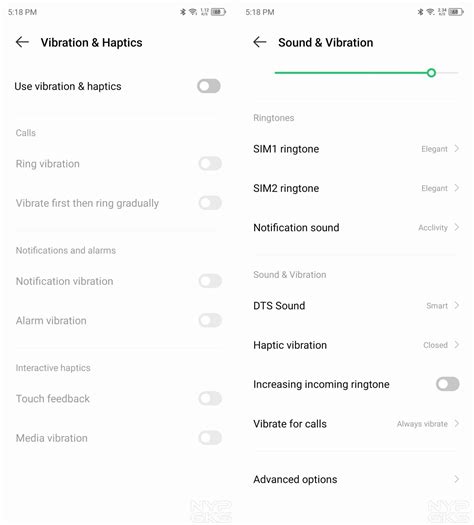Viewport: 474px width, 525px height.
Task: Open Advanced options chevron
Action: coord(457,479)
